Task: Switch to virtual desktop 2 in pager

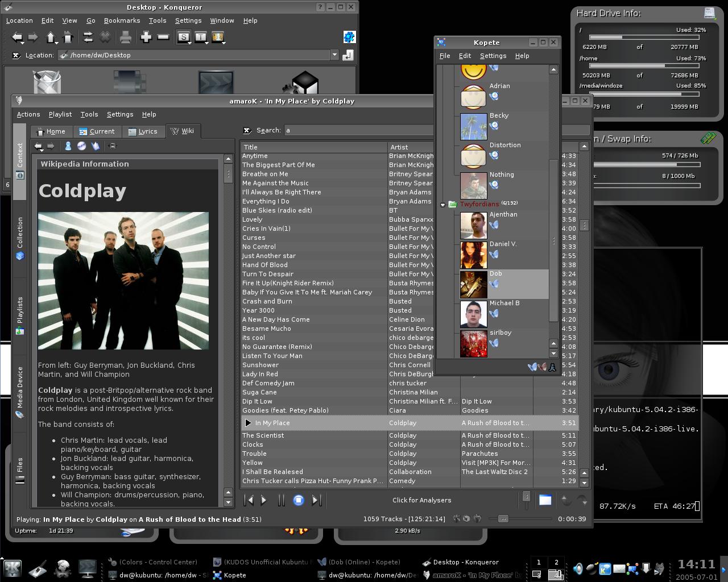Action: [x=556, y=562]
